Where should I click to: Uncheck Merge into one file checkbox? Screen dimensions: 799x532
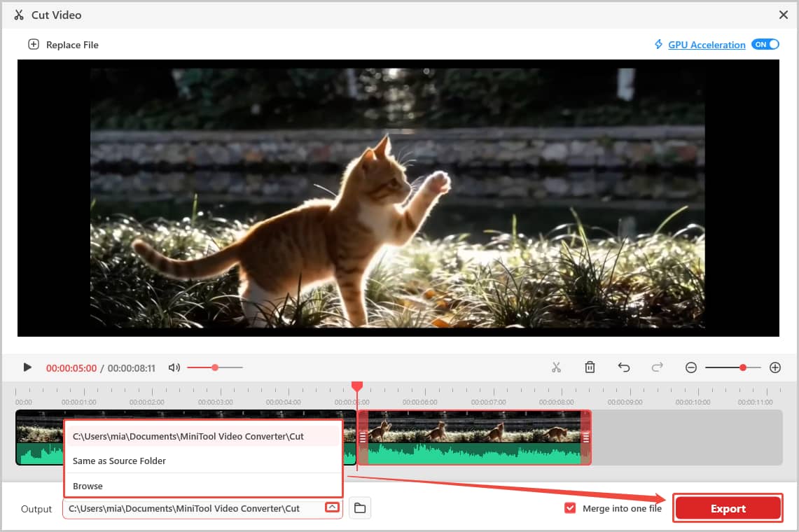tap(570, 508)
